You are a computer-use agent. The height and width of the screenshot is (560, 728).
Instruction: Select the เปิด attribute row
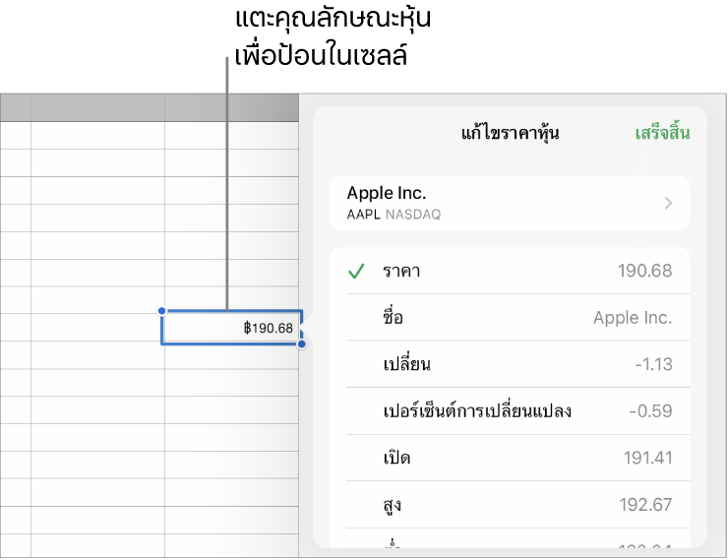click(x=510, y=458)
